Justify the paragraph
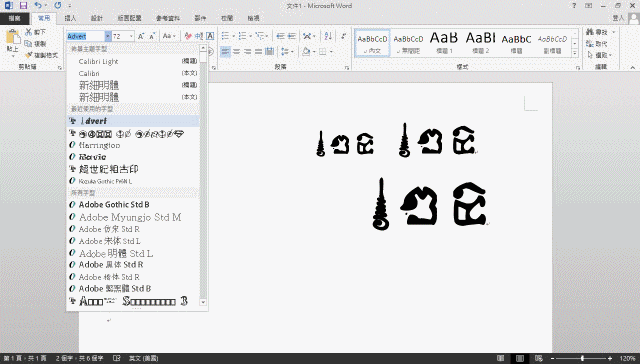This screenshot has height=364, width=640. 258,52
